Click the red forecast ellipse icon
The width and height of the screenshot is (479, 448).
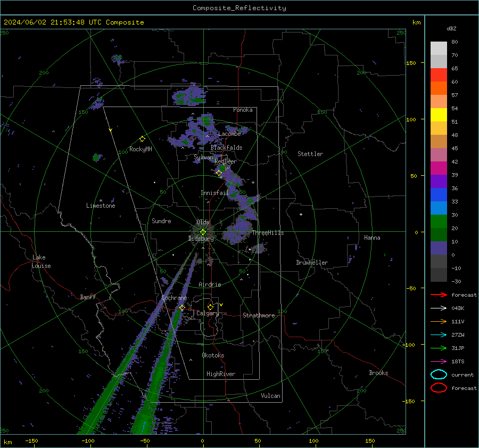coord(439,388)
